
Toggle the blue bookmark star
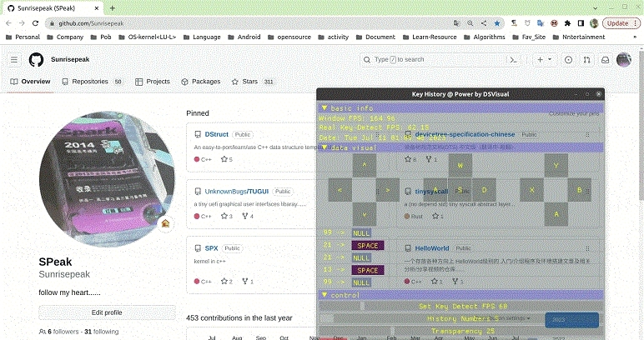click(x=497, y=23)
